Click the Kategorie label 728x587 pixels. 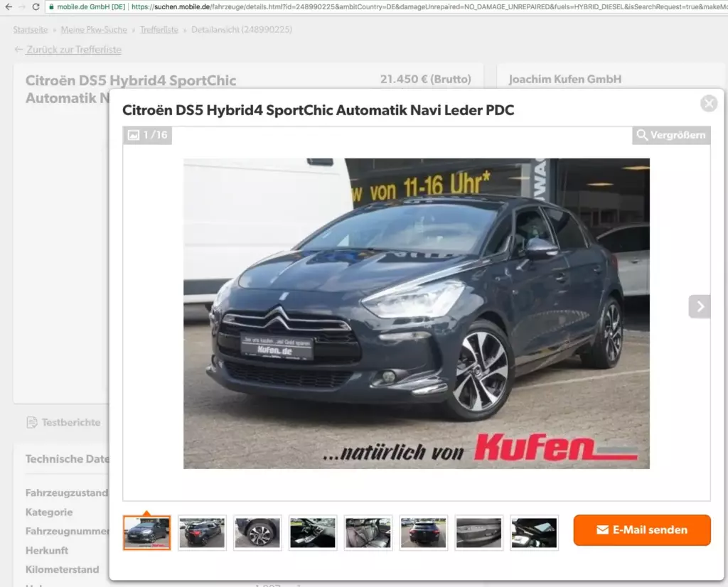click(x=49, y=512)
